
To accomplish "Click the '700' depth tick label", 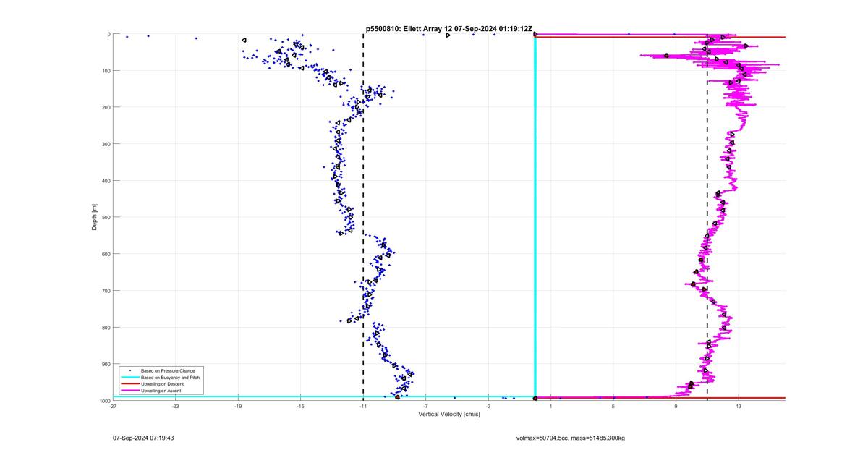I will click(106, 291).
